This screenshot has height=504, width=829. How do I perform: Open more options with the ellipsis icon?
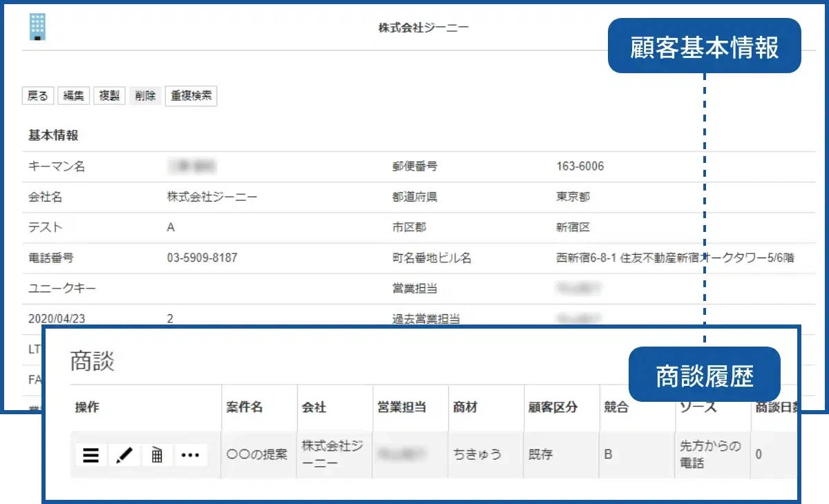coord(191,455)
